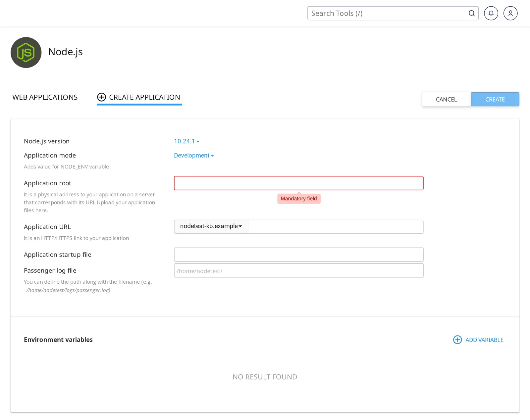Click the search magnifier icon
Image resolution: width=530 pixels, height=420 pixels.
(x=472, y=13)
